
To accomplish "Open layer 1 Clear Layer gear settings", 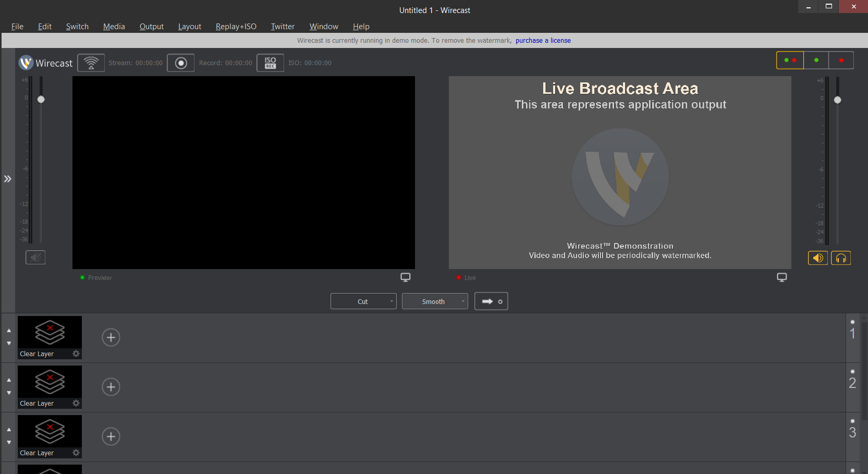I will 76,354.
